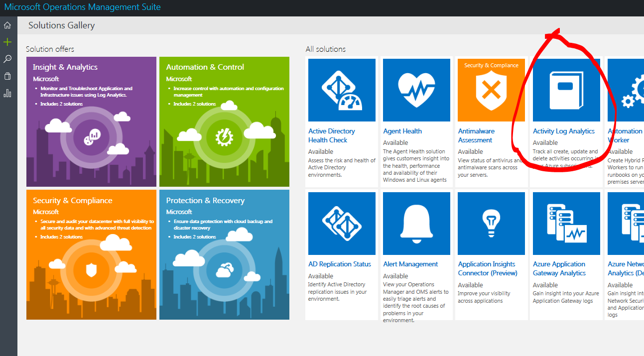Click AD Replication Status tile icon

pyautogui.click(x=342, y=224)
